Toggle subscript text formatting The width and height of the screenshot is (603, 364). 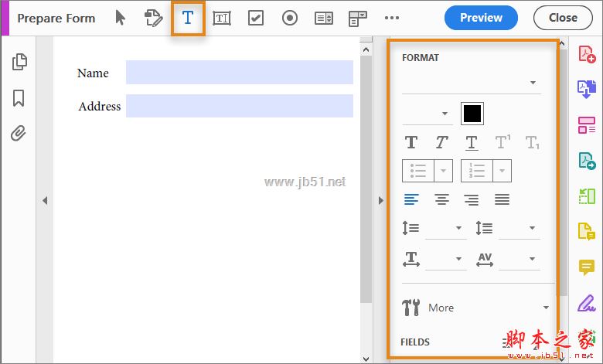(x=533, y=143)
